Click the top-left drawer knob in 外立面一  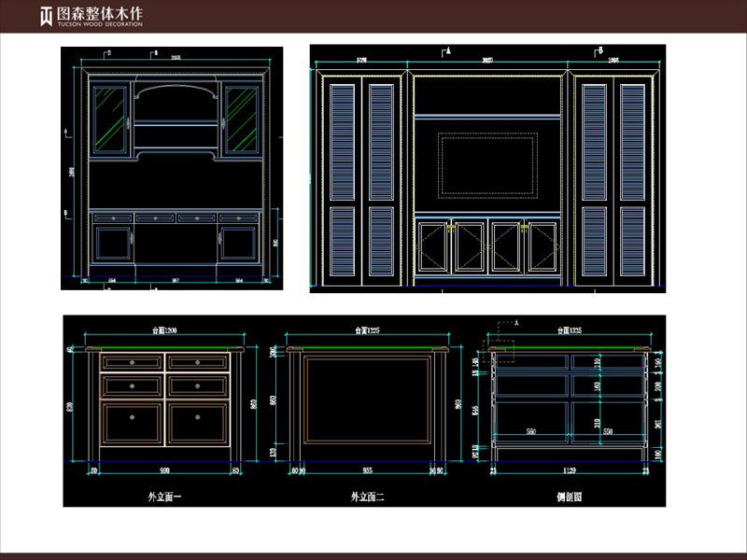(132, 361)
